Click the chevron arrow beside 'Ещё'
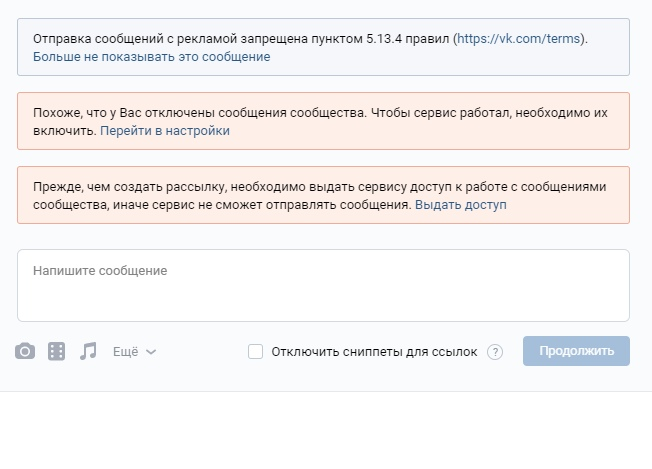This screenshot has width=652, height=469. point(151,352)
